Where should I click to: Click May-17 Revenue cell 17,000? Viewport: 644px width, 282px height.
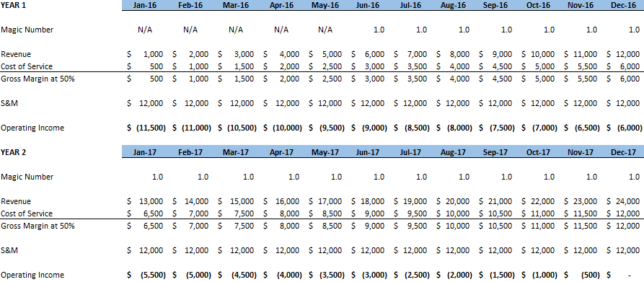pos(330,201)
